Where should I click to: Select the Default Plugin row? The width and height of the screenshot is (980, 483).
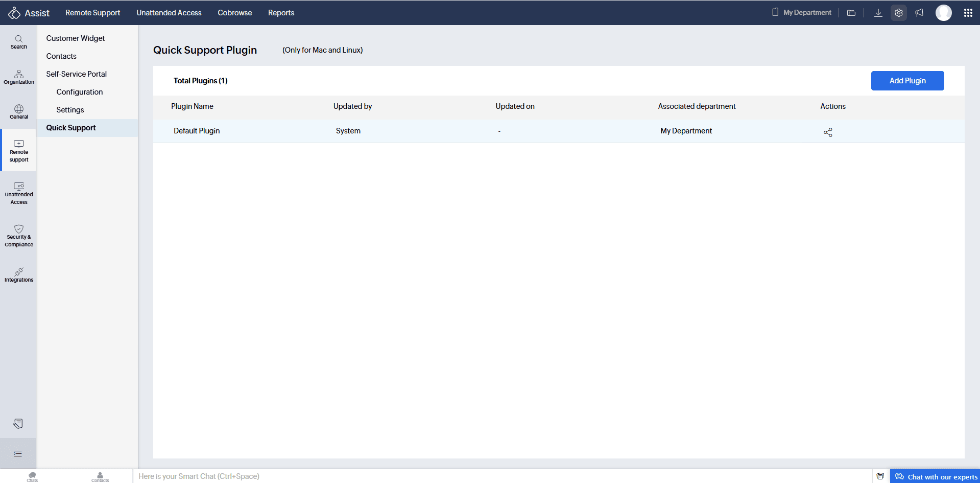point(197,131)
